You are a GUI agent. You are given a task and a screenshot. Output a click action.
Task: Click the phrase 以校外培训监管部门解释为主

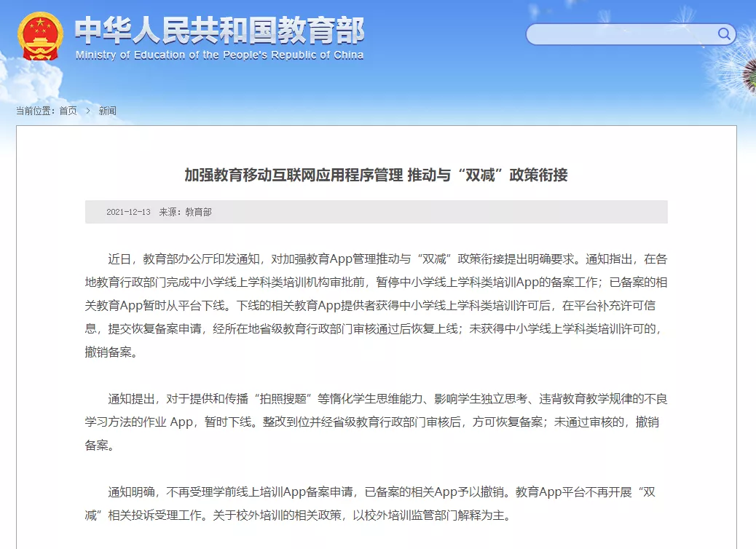click(429, 516)
